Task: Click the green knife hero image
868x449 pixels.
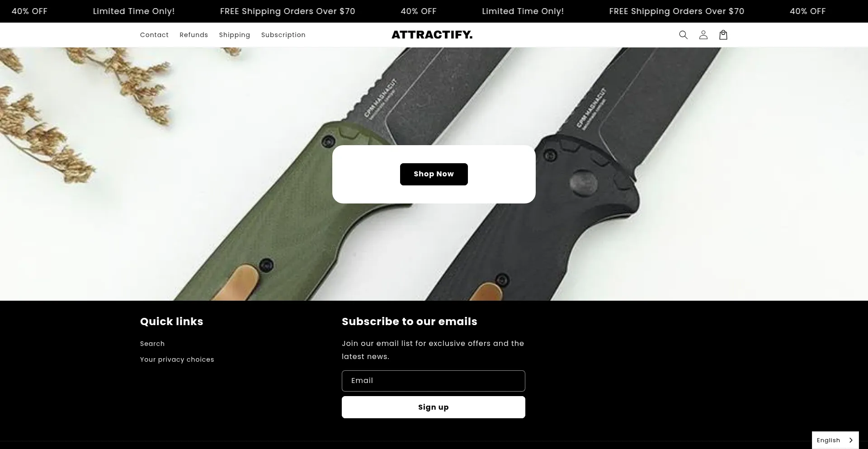Action: tap(289, 213)
